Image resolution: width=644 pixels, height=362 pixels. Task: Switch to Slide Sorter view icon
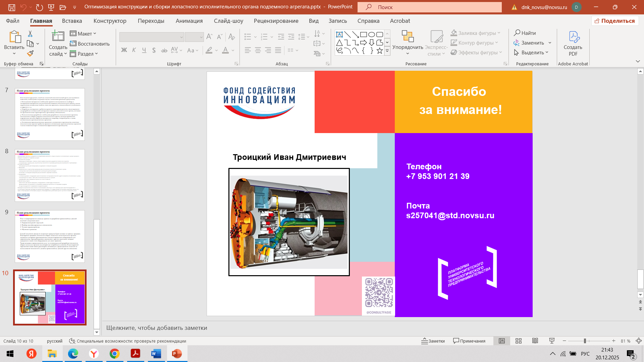pyautogui.click(x=518, y=341)
